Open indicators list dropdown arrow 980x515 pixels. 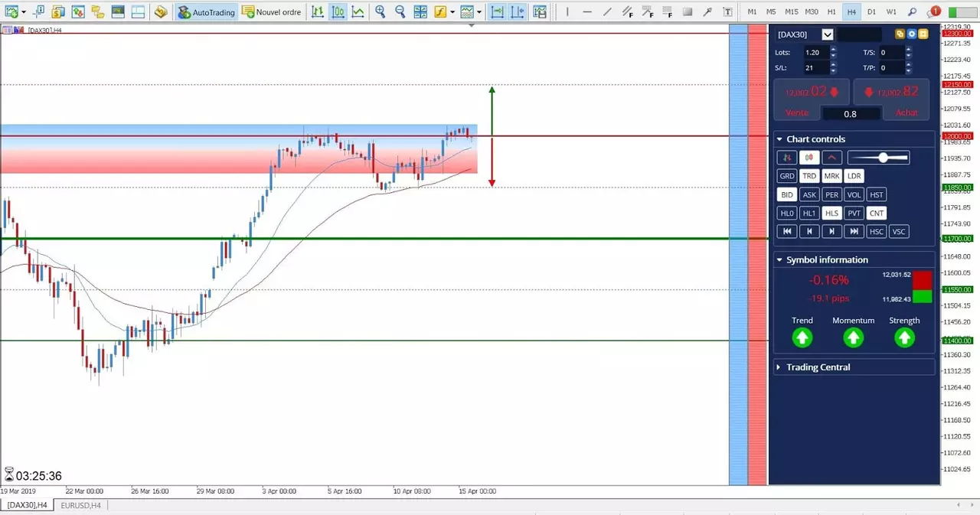tap(453, 12)
